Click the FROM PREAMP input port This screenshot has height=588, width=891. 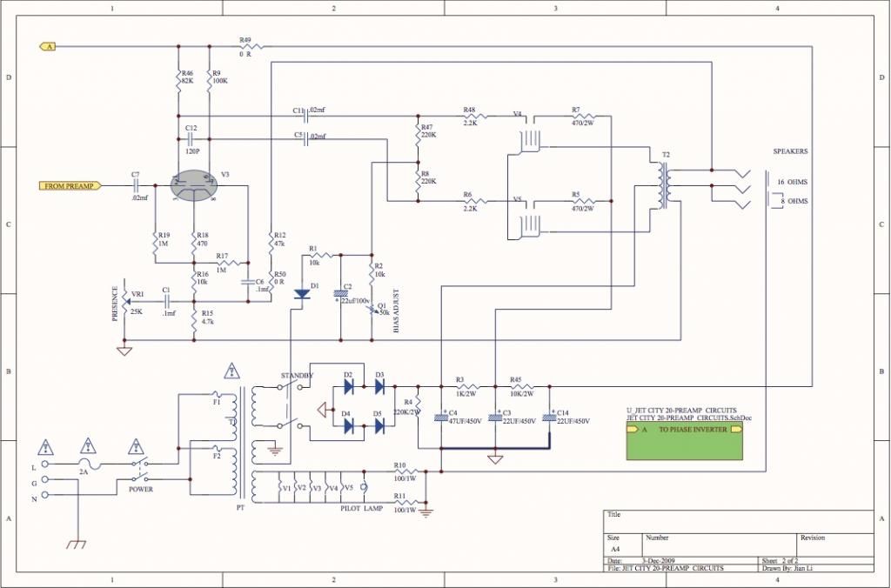pos(70,186)
